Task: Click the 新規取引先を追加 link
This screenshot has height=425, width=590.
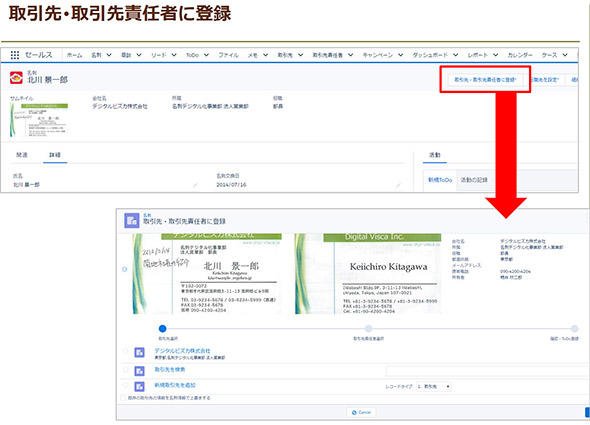Action: point(175,385)
